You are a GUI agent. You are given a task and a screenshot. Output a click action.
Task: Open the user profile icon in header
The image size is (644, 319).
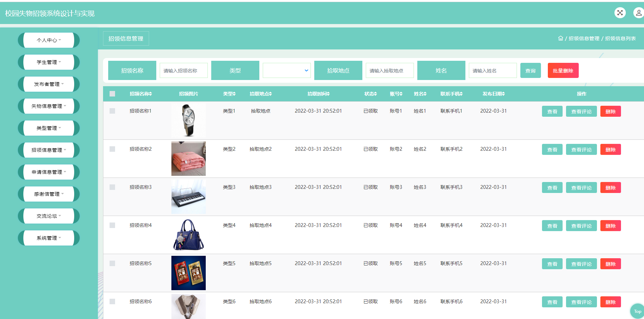point(639,13)
